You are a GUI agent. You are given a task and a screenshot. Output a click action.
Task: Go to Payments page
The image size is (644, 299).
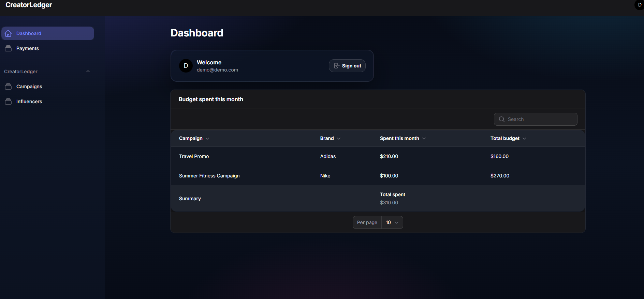point(48,48)
